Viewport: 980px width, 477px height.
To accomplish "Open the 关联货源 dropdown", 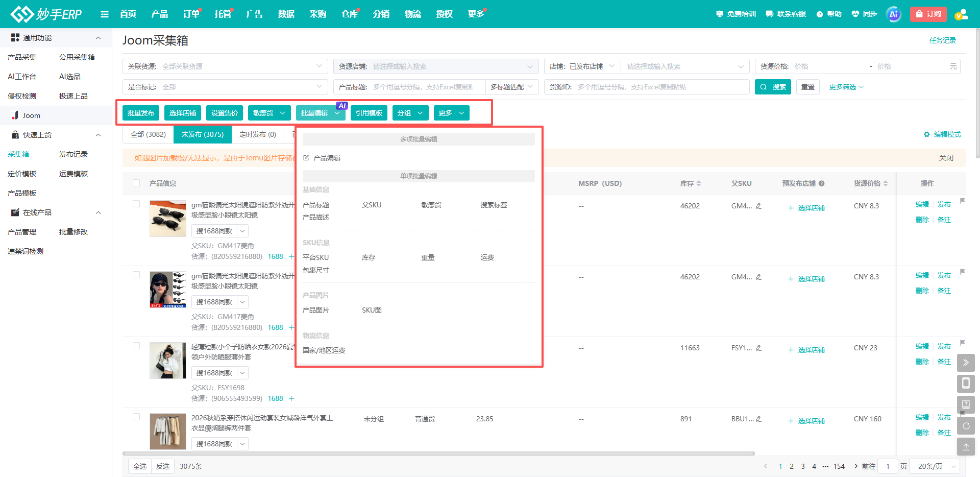I will click(x=225, y=66).
